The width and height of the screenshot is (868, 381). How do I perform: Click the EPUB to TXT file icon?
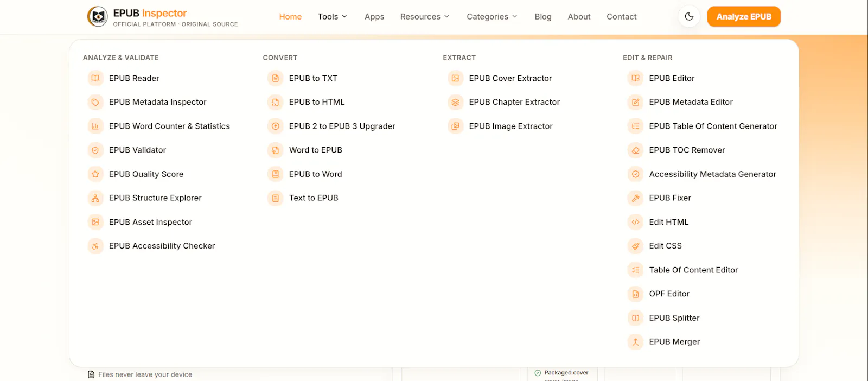276,78
